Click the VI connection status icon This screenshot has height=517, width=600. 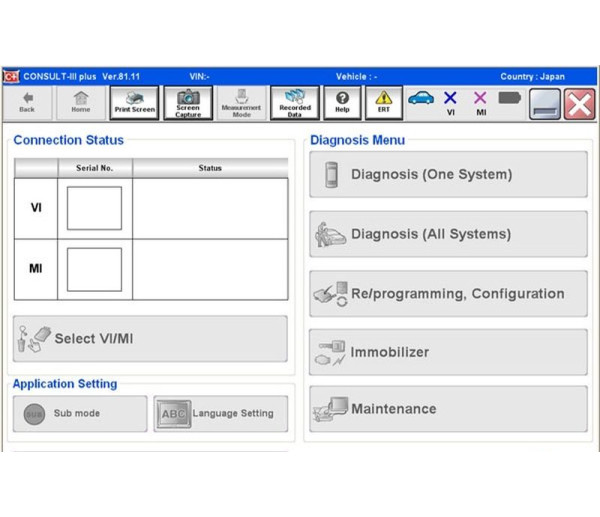click(x=450, y=102)
